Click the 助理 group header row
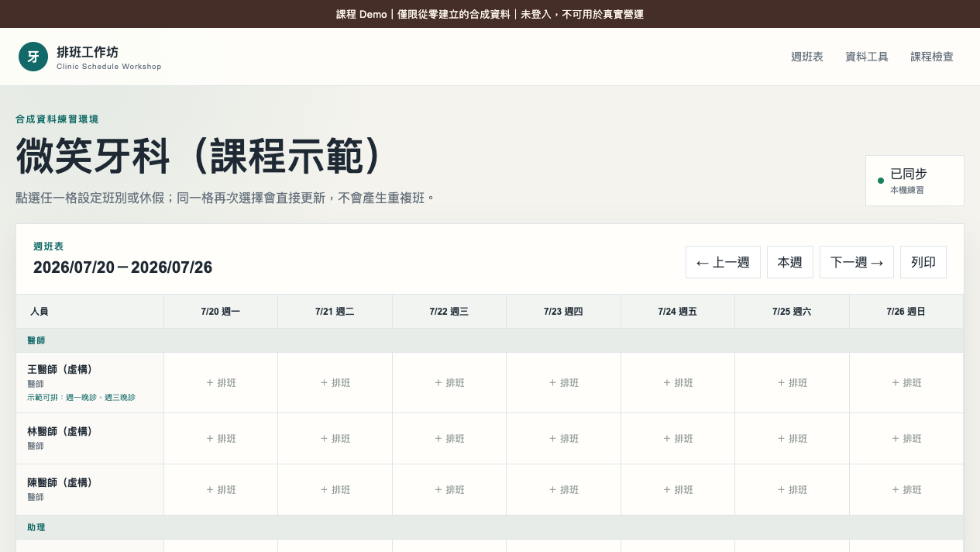This screenshot has height=552, width=980. click(x=490, y=527)
